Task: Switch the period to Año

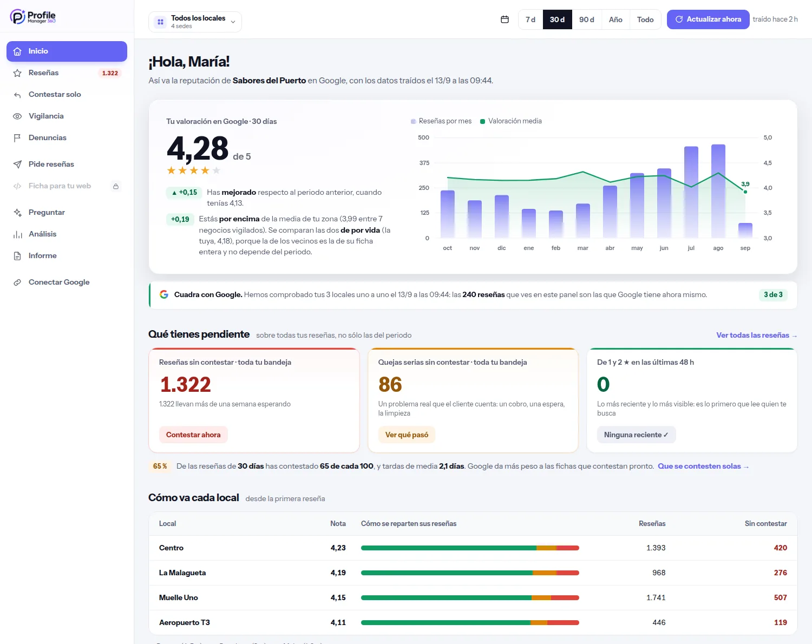Action: tap(615, 19)
